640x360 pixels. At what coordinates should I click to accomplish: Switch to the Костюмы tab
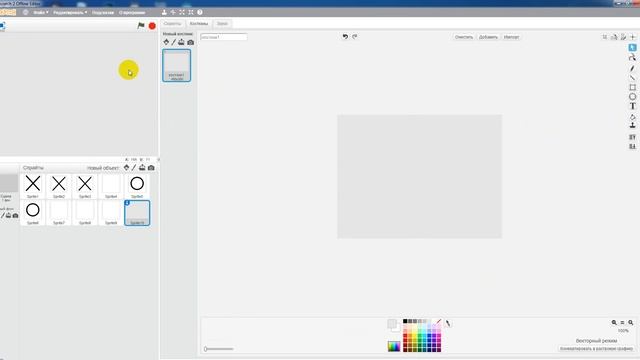pyautogui.click(x=199, y=24)
